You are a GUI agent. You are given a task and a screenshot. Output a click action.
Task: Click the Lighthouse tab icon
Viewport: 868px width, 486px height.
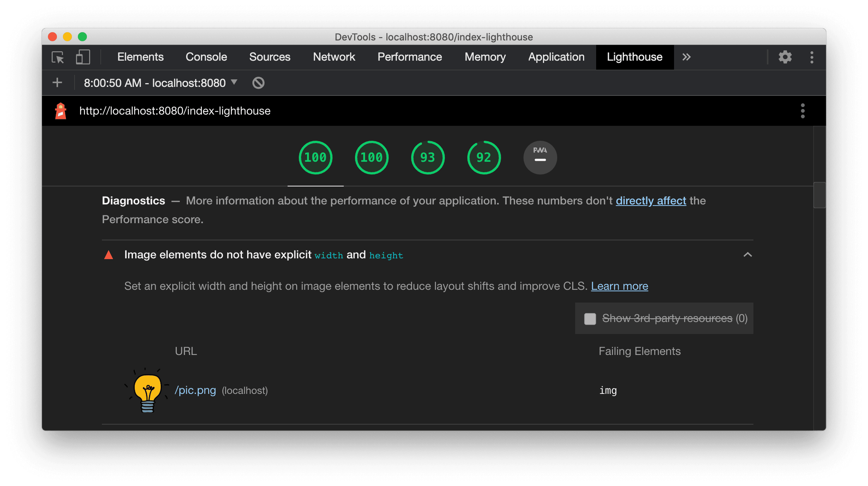[x=634, y=57]
